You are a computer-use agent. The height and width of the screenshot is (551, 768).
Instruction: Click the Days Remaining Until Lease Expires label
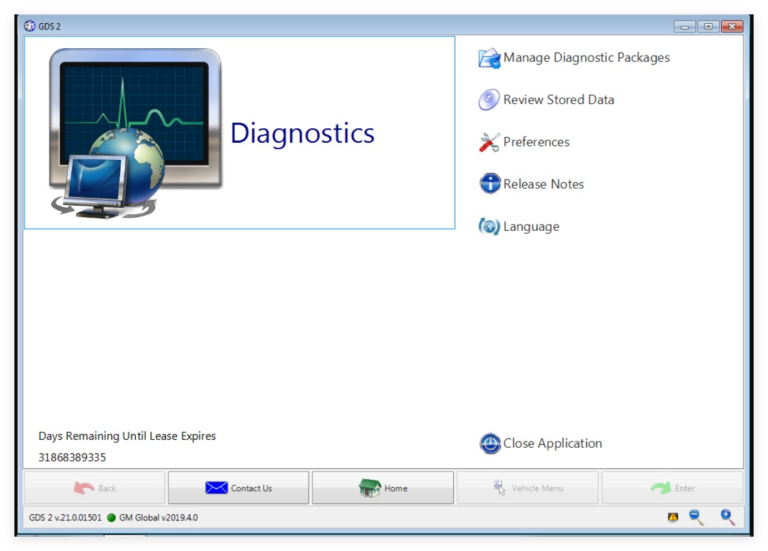pyautogui.click(x=127, y=436)
